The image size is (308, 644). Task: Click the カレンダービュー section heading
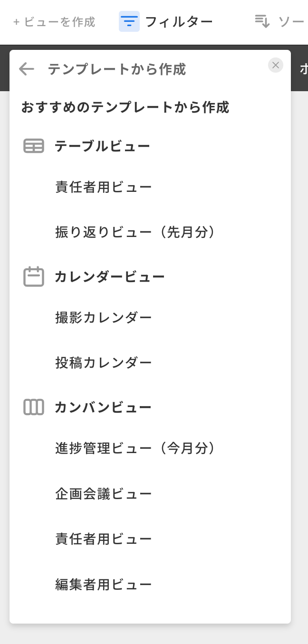point(110,276)
